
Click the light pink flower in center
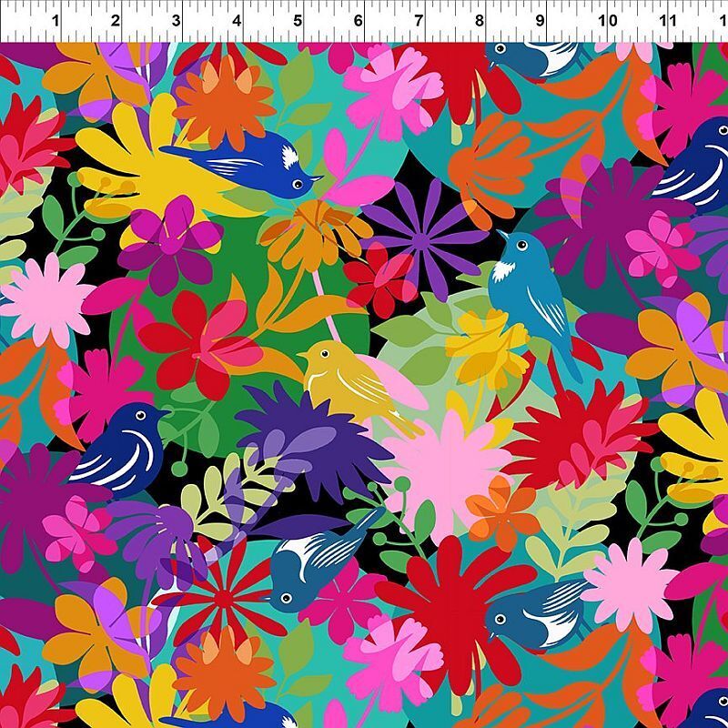pyautogui.click(x=446, y=466)
